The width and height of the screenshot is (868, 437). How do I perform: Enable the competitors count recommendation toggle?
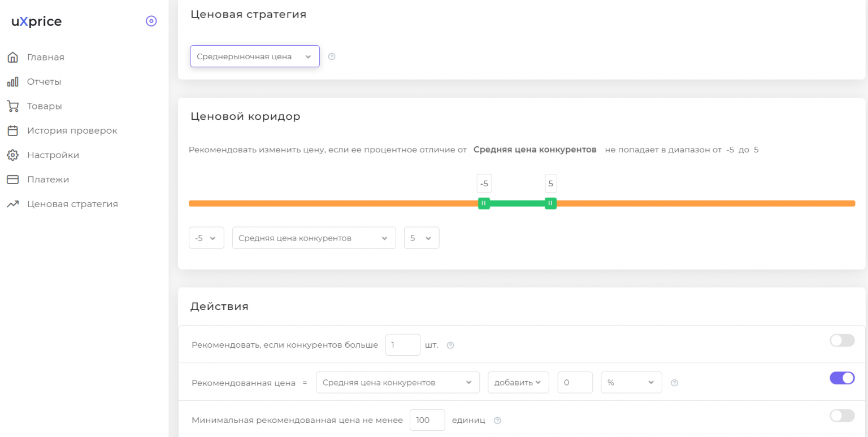tap(841, 340)
